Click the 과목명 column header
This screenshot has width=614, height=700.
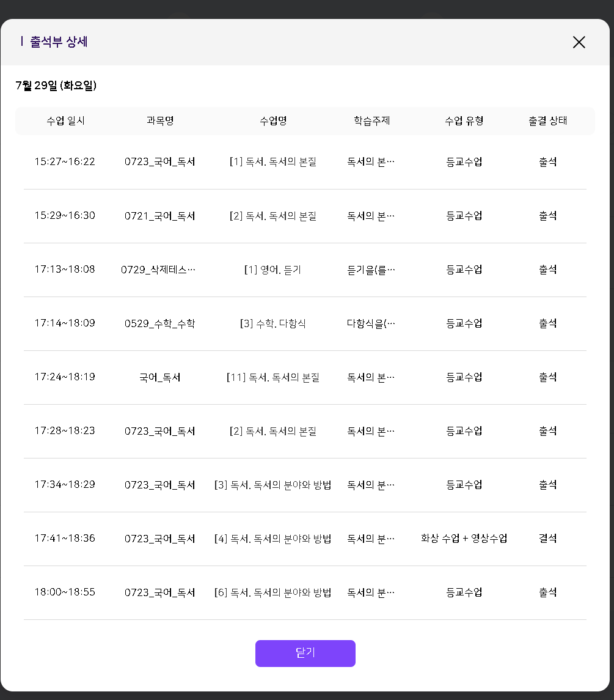(x=160, y=121)
